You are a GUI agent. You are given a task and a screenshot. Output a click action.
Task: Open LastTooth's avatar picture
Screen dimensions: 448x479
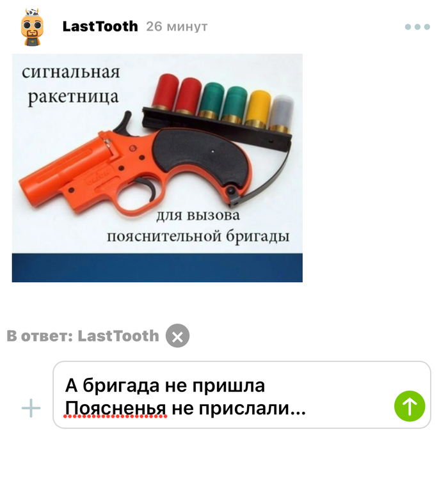click(x=32, y=27)
